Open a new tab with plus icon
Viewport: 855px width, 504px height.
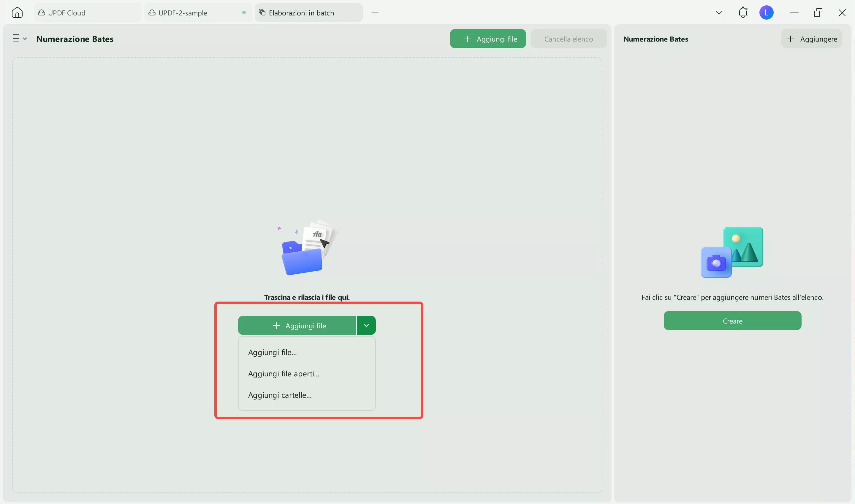(375, 13)
